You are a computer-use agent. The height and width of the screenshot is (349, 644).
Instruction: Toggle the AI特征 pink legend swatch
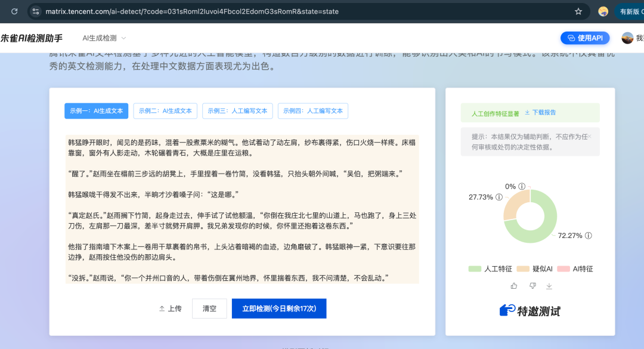pos(563,269)
